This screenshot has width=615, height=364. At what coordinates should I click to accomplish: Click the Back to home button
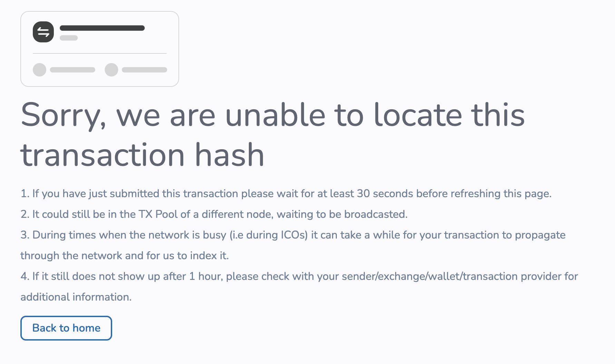pyautogui.click(x=66, y=328)
